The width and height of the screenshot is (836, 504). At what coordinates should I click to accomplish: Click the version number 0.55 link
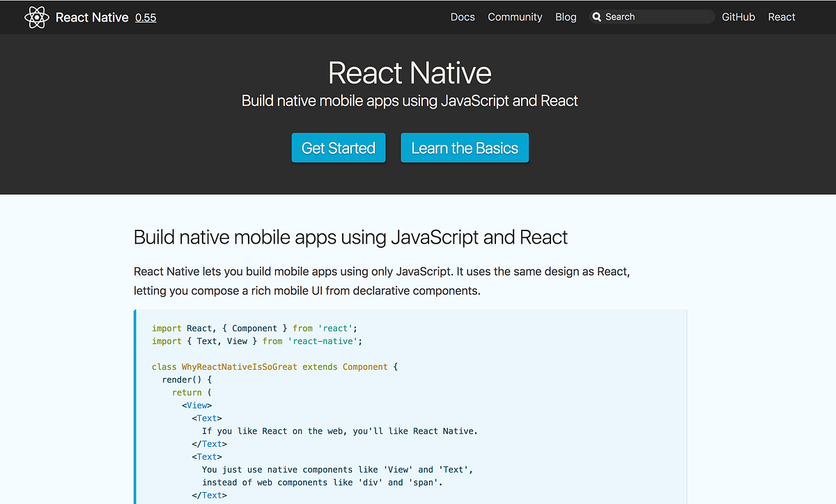pyautogui.click(x=146, y=17)
